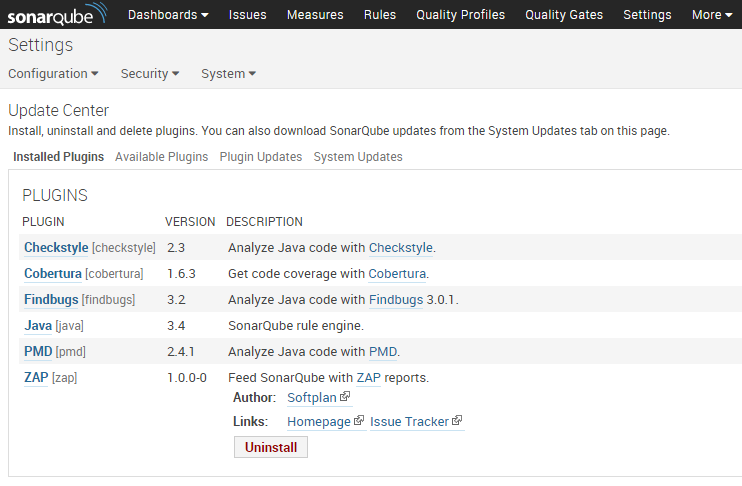This screenshot has width=742, height=486.
Task: Click the Java plugin name link
Action: [38, 326]
